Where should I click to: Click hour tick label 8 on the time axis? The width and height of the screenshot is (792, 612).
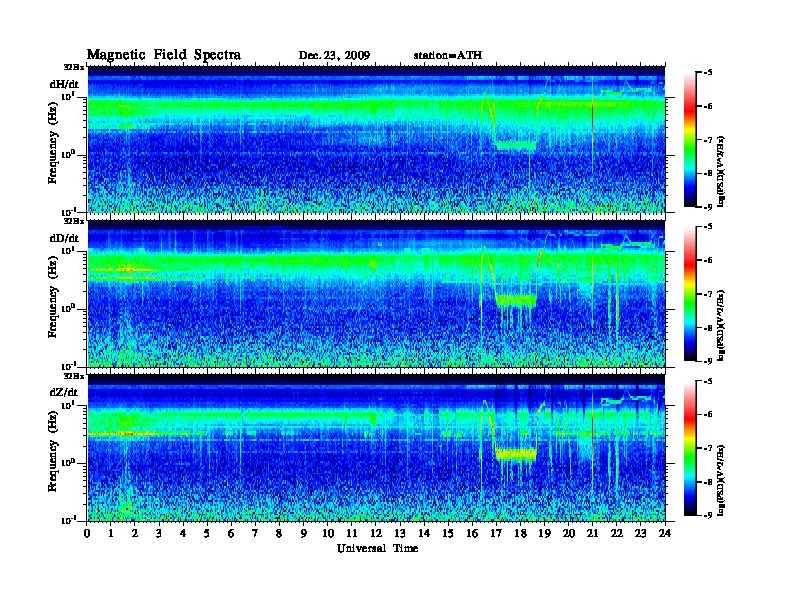[279, 533]
